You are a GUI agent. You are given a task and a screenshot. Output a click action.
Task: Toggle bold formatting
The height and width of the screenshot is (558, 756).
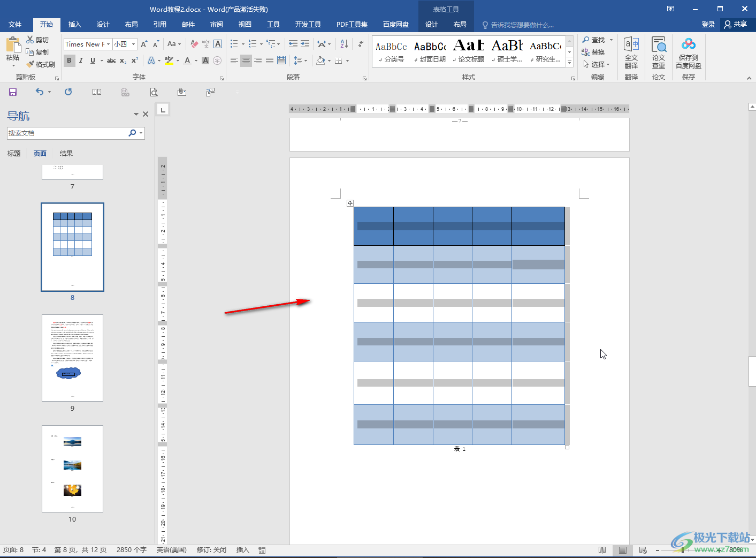click(x=69, y=61)
